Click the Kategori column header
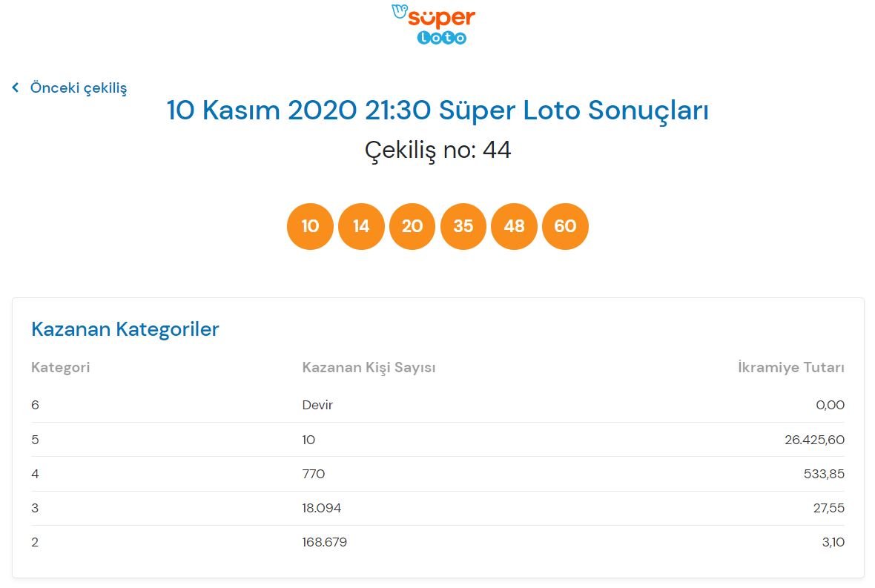This screenshot has height=588, width=875. click(x=60, y=367)
